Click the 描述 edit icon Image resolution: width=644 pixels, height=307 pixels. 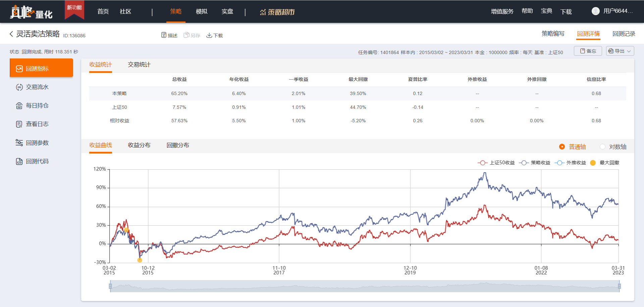pyautogui.click(x=164, y=35)
